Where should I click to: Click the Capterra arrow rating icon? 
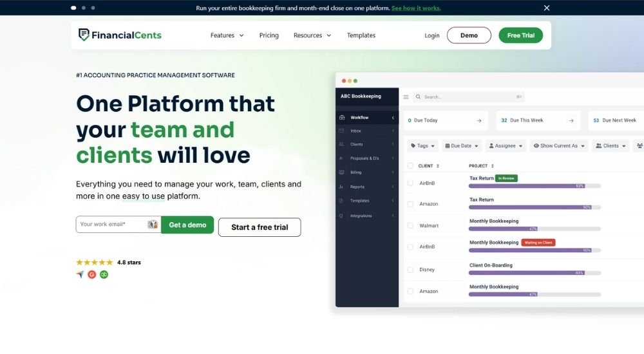[x=80, y=274]
